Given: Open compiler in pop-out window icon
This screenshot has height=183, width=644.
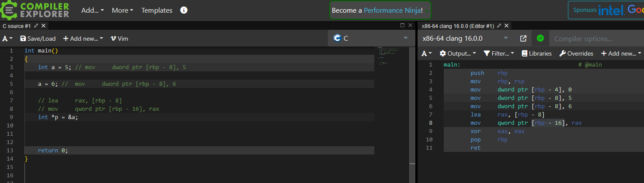Looking at the screenshot, I should 523,39.
